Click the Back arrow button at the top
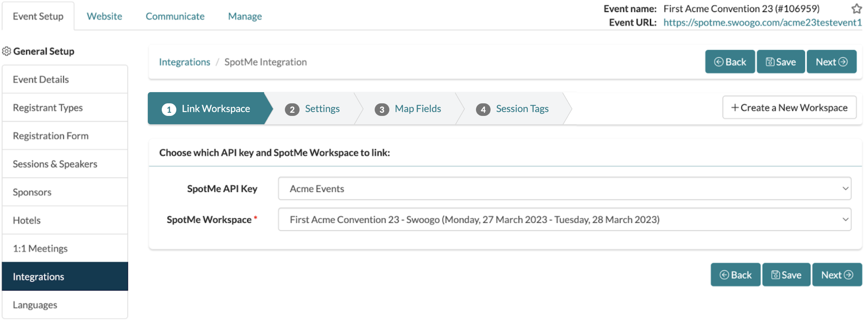This screenshot has width=868, height=323. click(729, 61)
